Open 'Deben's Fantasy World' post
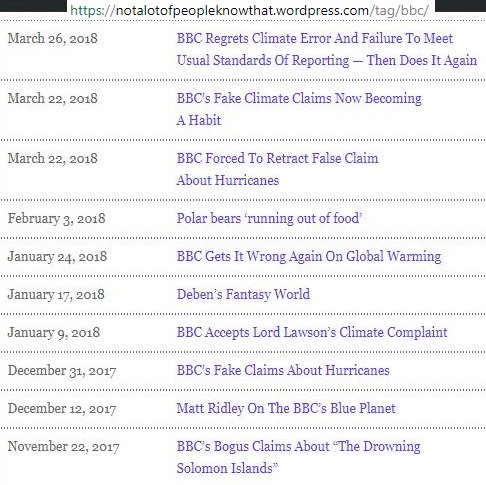This screenshot has height=485, width=486. pos(243,294)
